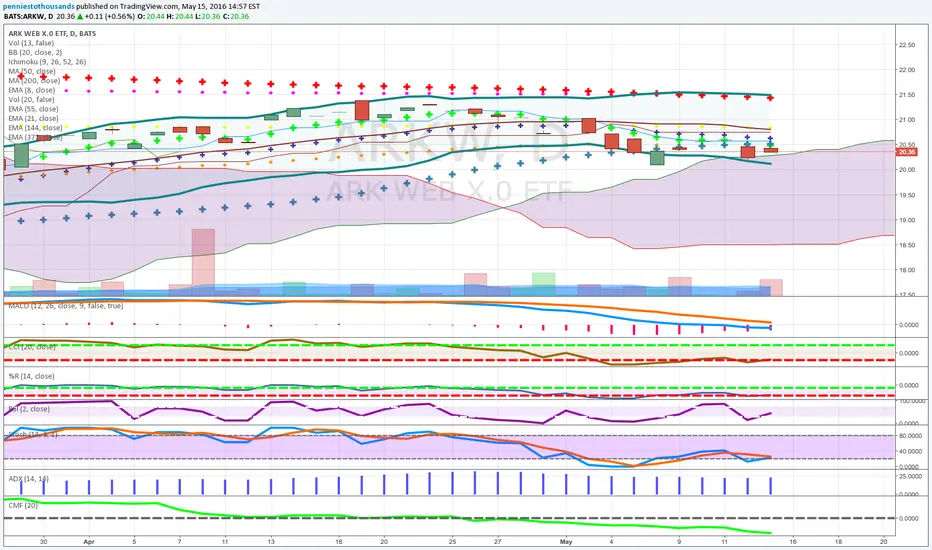The height and width of the screenshot is (550, 932).
Task: Click the BATS:ARKW, D symbol header
Action: [29, 17]
